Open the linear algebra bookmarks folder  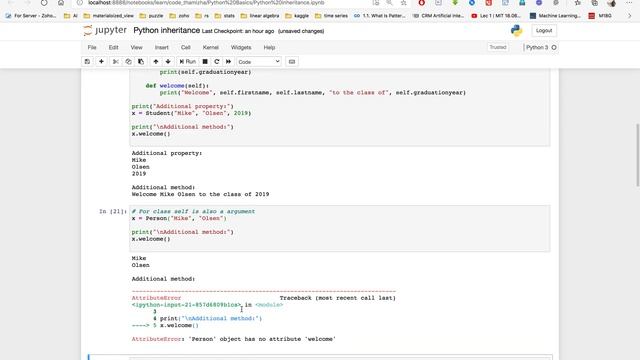click(x=260, y=16)
